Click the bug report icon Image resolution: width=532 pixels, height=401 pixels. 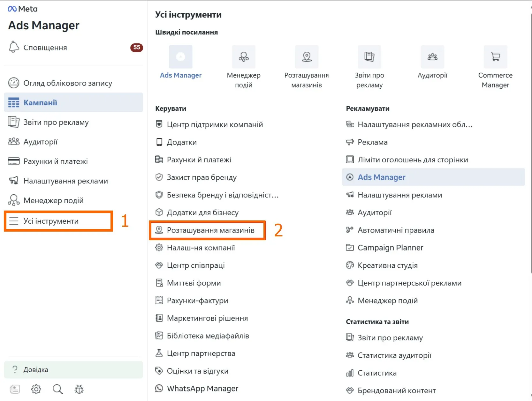(79, 389)
